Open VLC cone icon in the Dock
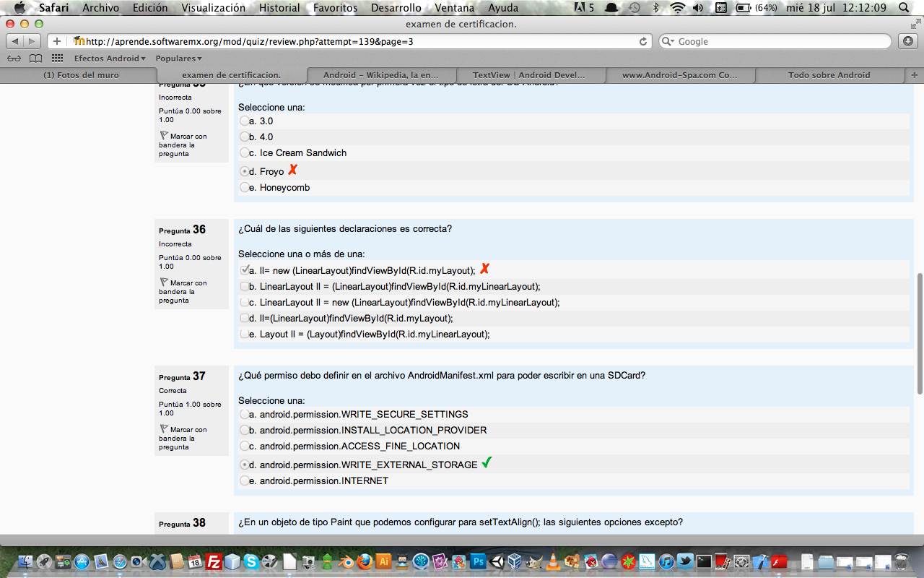This screenshot has width=924, height=578. point(553,561)
